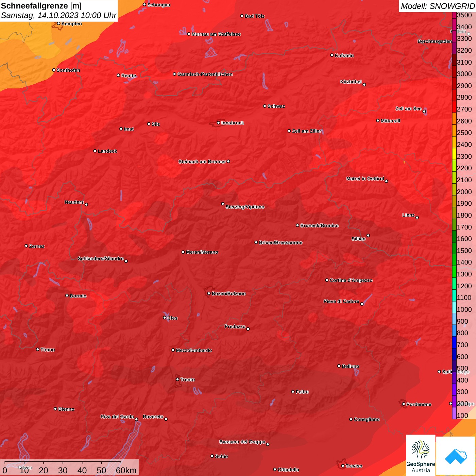The image size is (476, 476).
Task: Click the 'Steinach am Brenner' label
Action: (x=202, y=161)
